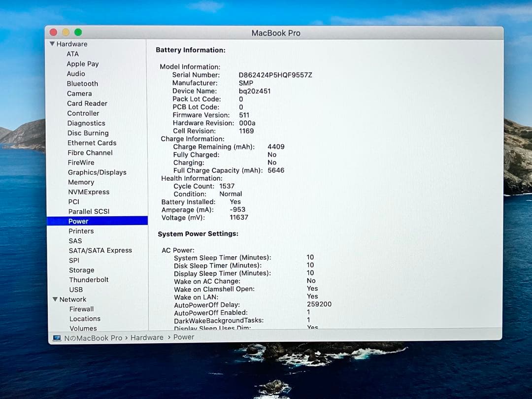
Task: Select Graphics/Displays in the sidebar
Action: (x=97, y=172)
